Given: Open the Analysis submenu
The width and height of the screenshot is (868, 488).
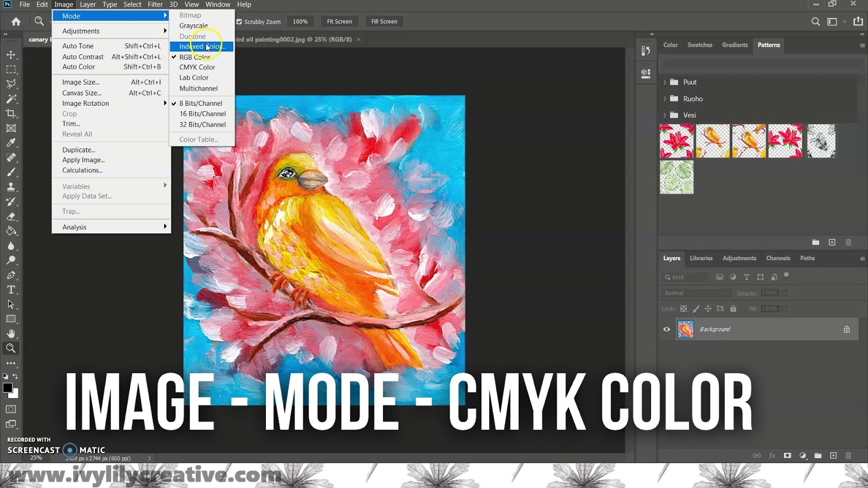Looking at the screenshot, I should tap(111, 227).
